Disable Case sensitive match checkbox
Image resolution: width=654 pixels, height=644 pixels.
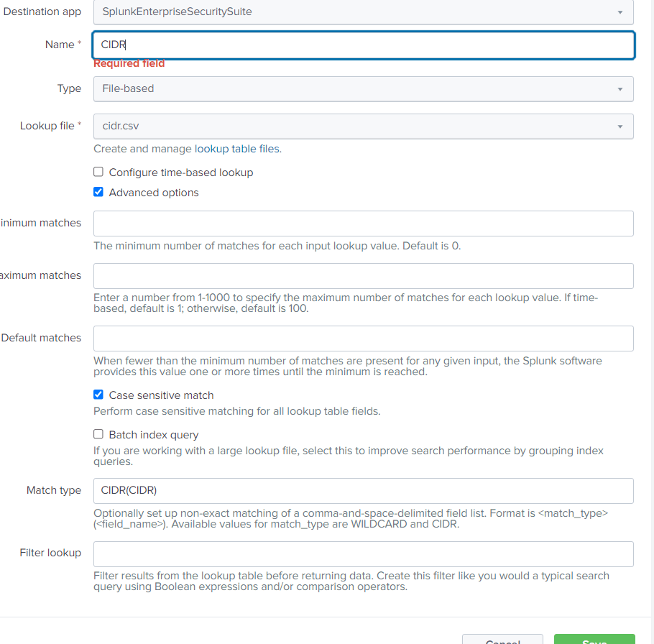[98, 395]
